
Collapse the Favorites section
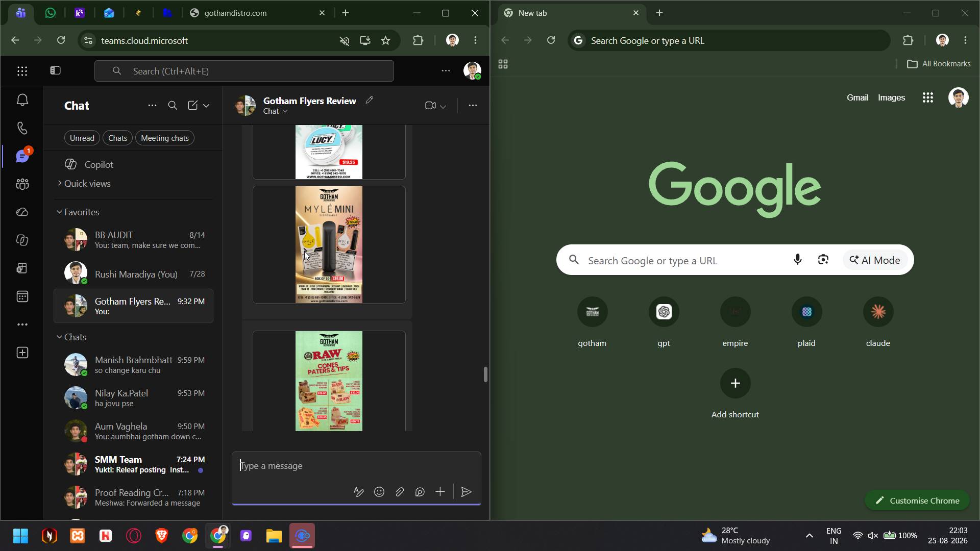coord(59,212)
